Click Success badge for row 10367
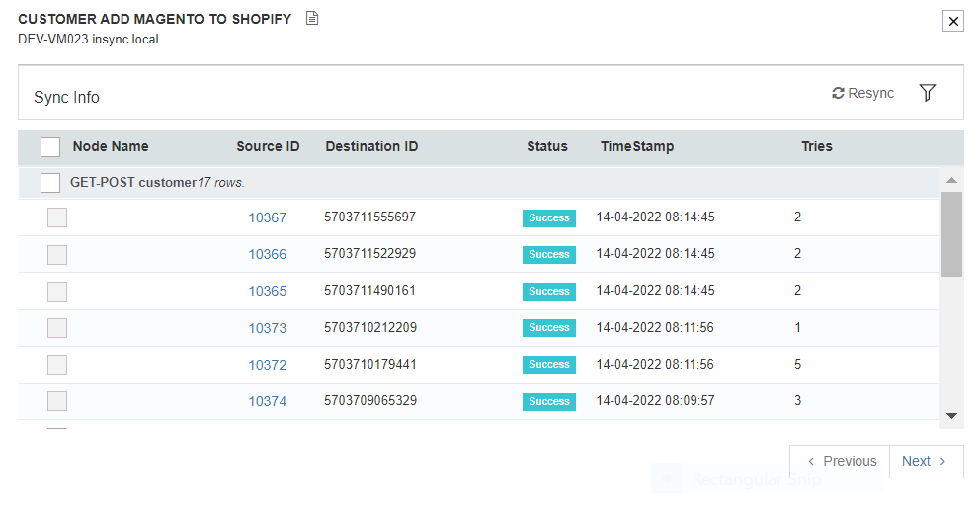 click(548, 217)
